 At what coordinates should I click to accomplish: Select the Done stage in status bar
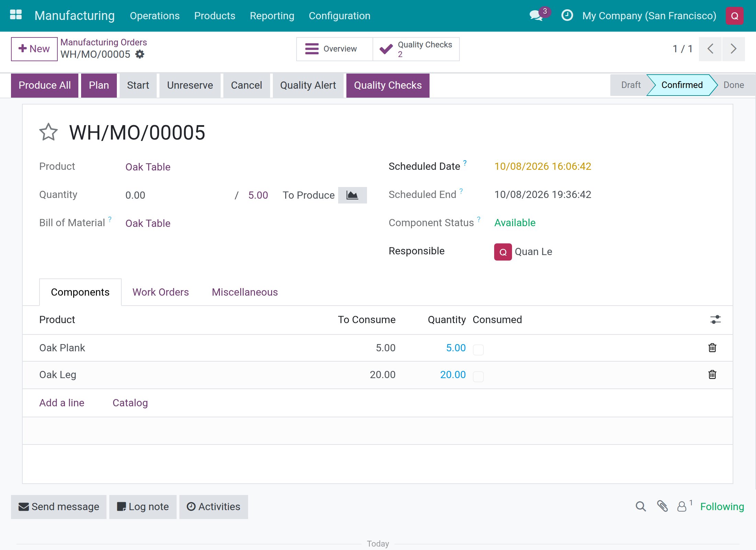point(734,85)
